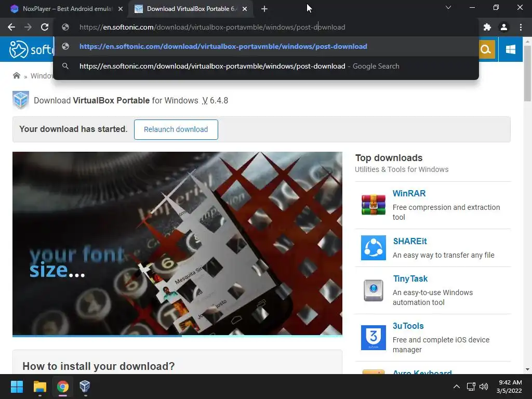Click the Chrome taskbar icon
This screenshot has height=399, width=532.
63,387
